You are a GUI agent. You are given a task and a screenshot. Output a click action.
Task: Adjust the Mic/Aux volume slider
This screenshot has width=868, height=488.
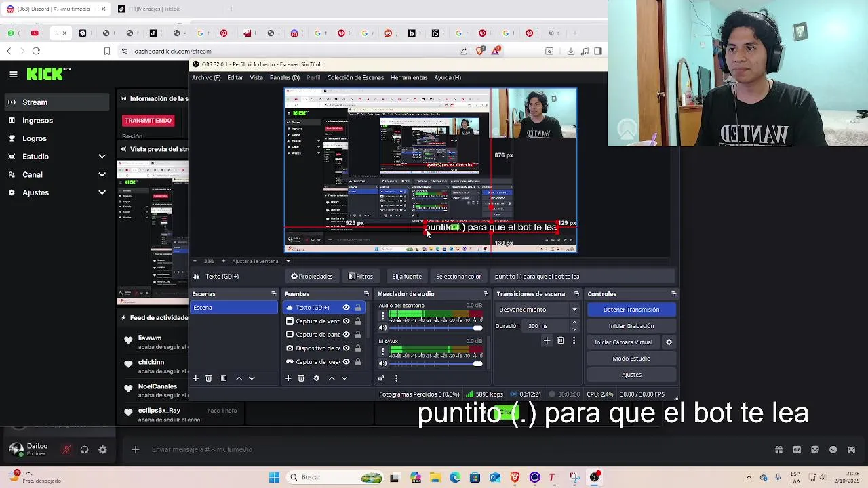[437, 363]
